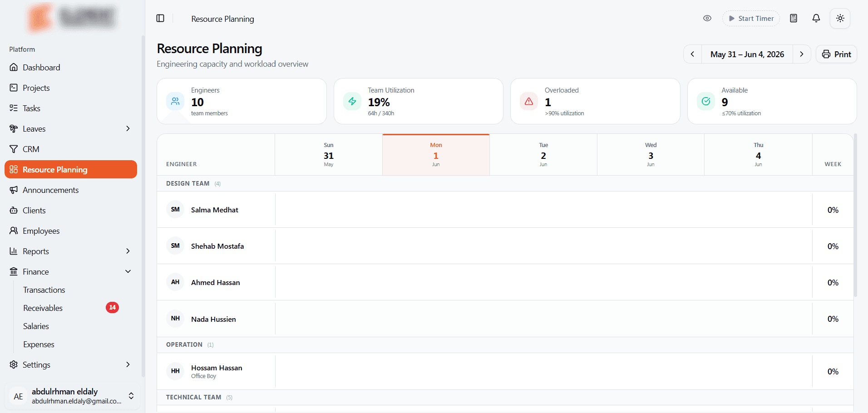The image size is (868, 413).
Task: Open Announcements page
Action: pos(71,190)
